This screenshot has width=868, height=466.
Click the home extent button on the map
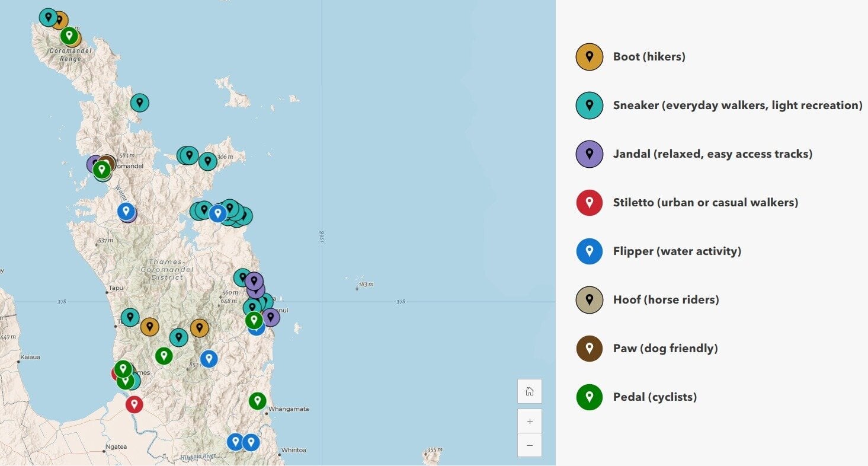point(529,391)
